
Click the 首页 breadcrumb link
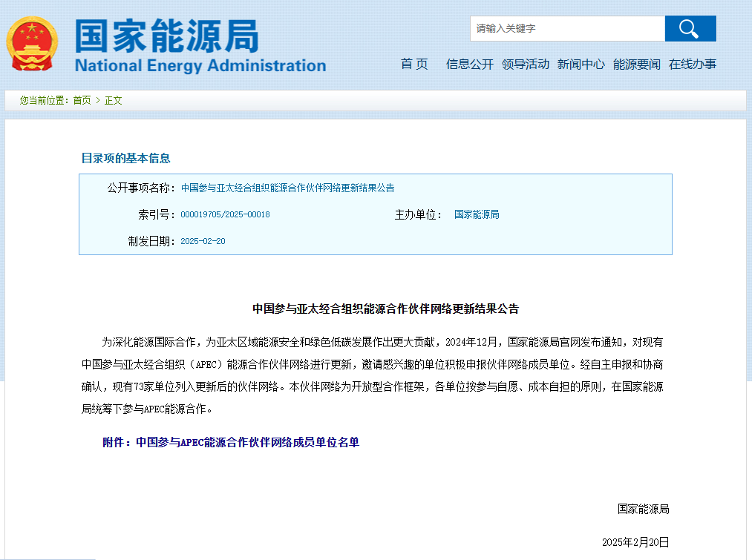tap(82, 100)
